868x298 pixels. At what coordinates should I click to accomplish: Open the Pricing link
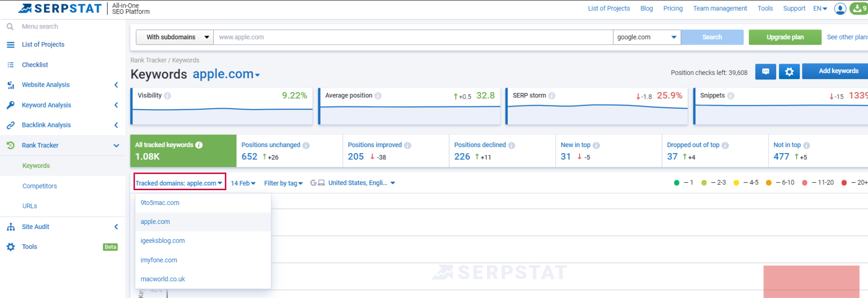[x=673, y=9]
